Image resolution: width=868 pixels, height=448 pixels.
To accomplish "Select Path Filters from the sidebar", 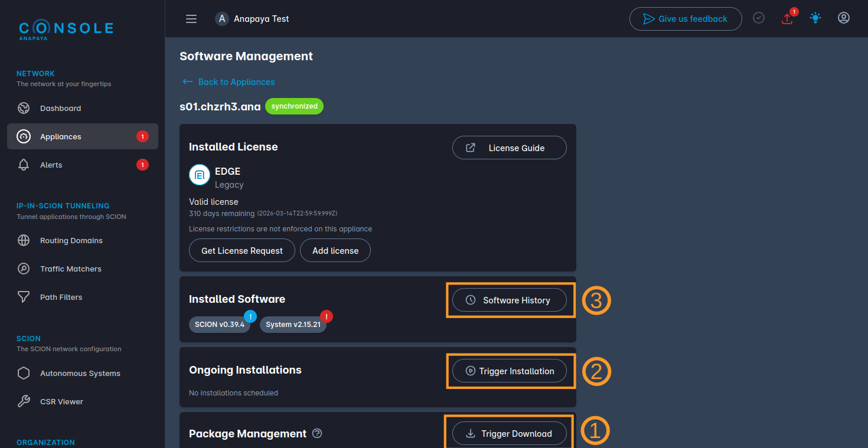I will (x=60, y=297).
